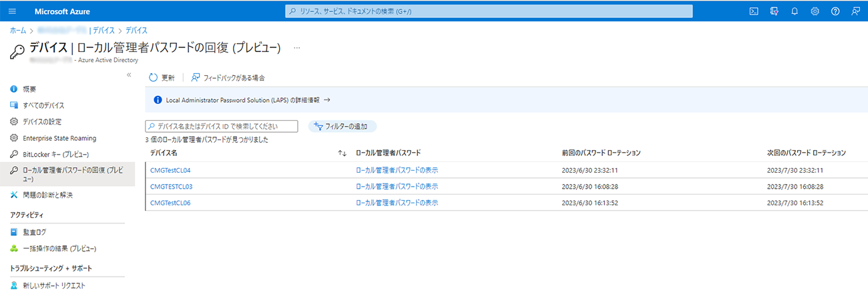Click the 更新 refresh button
The width and height of the screenshot is (868, 306).
point(162,78)
